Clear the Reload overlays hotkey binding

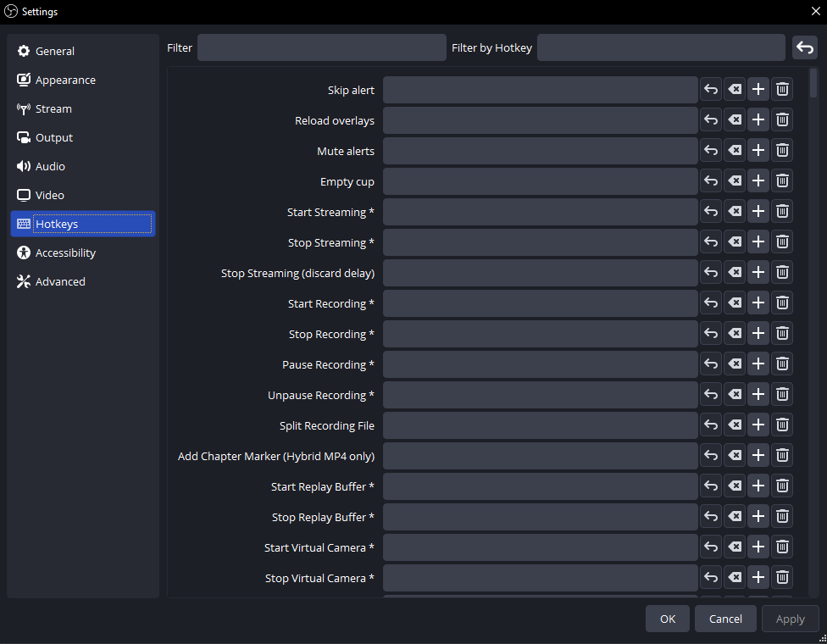735,119
